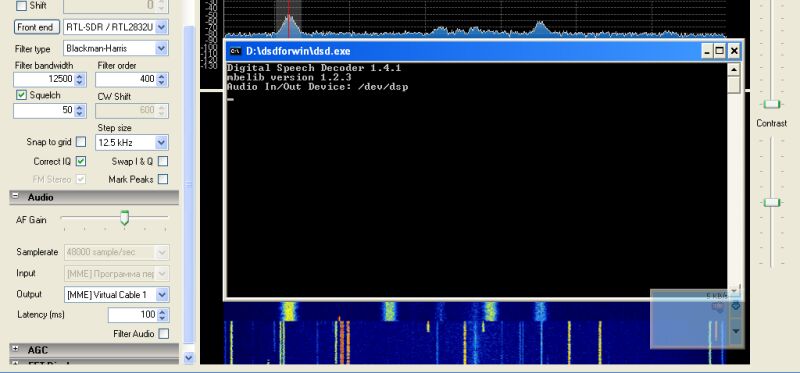Check the Mark Peaks option
Screen dimensions: 800x373
[x=163, y=179]
